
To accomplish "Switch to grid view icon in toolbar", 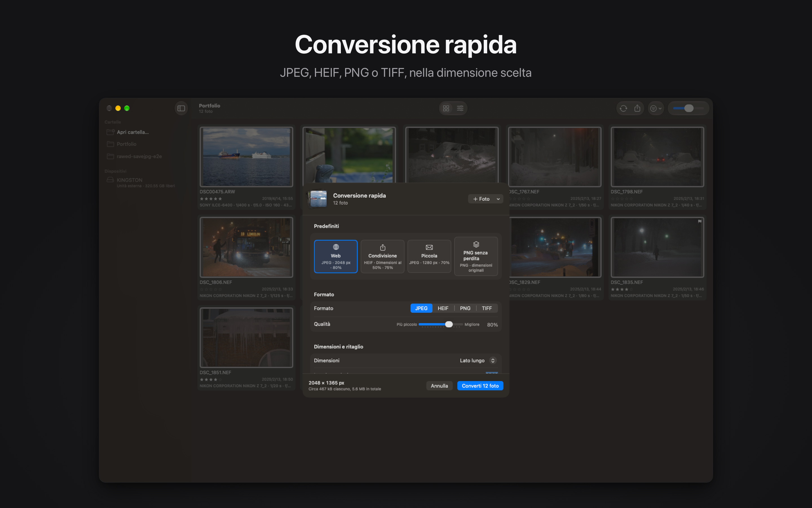I will coord(446,108).
